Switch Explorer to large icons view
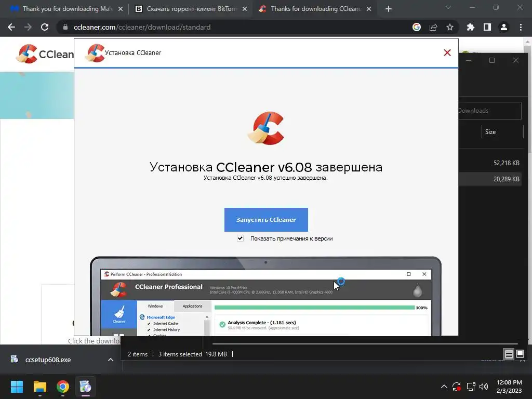 [x=520, y=354]
